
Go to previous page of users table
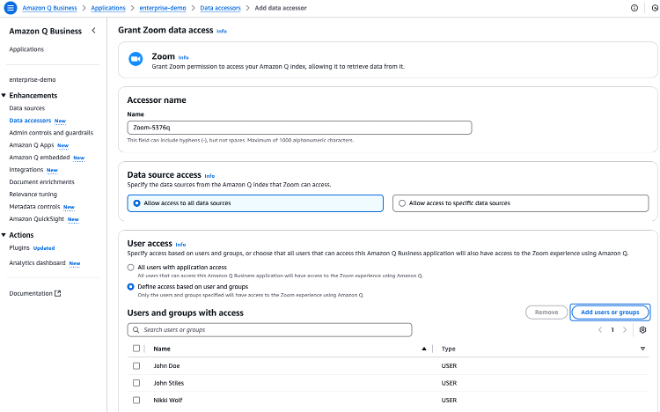coord(600,330)
